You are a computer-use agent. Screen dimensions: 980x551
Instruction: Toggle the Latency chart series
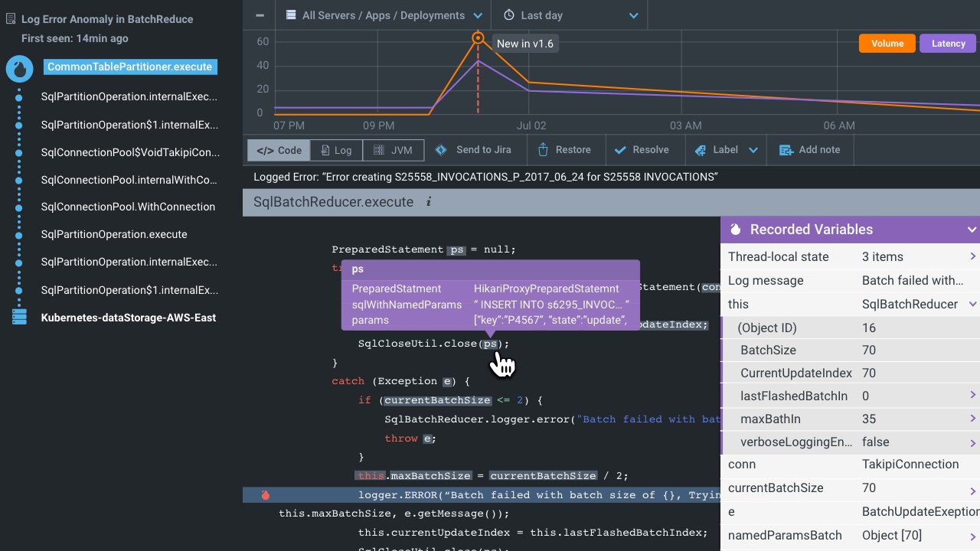coord(948,44)
